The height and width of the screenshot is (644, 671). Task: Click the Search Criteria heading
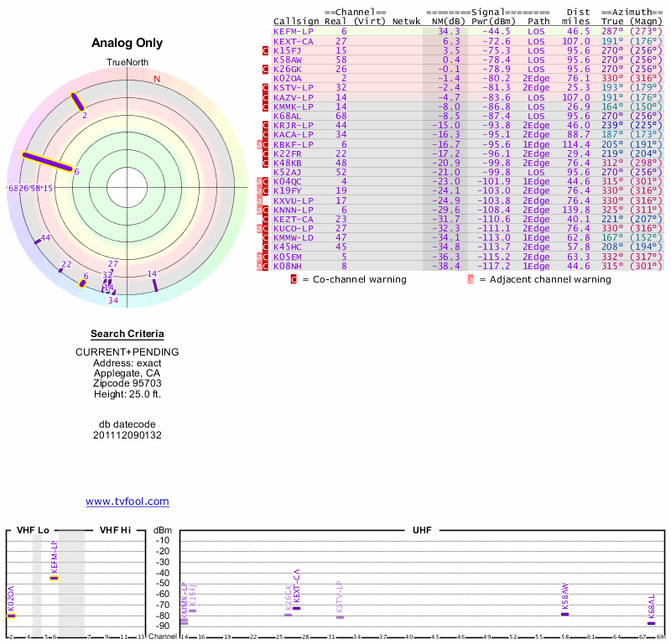tap(127, 334)
